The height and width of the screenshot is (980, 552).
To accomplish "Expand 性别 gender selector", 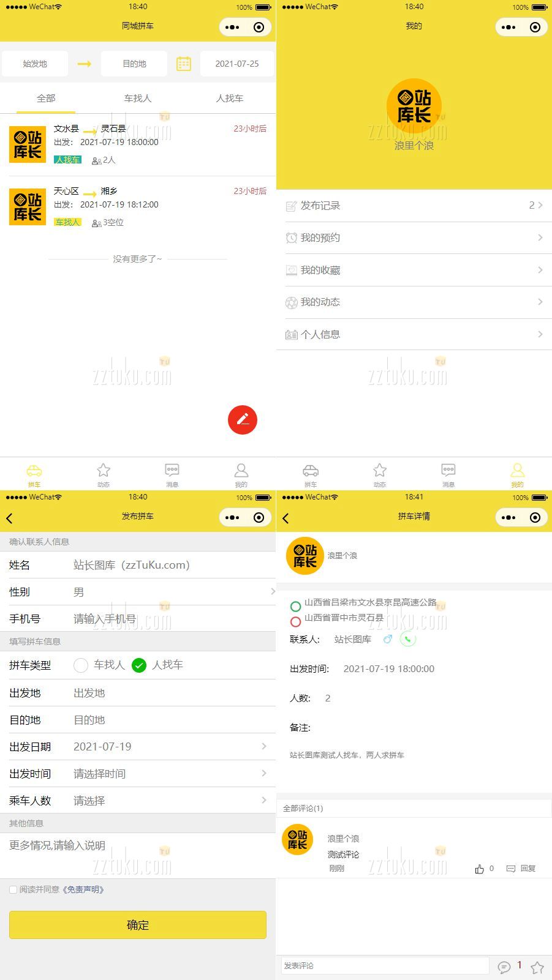I will point(138,592).
